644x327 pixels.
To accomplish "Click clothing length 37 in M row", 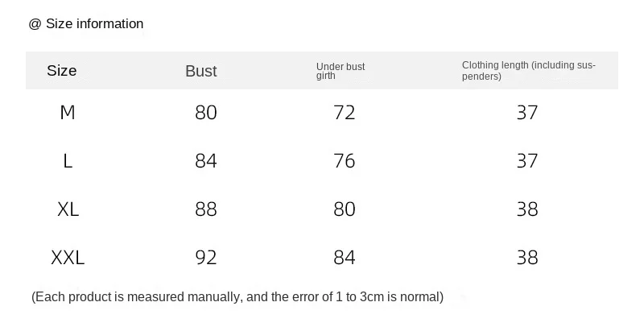I will 527,113.
